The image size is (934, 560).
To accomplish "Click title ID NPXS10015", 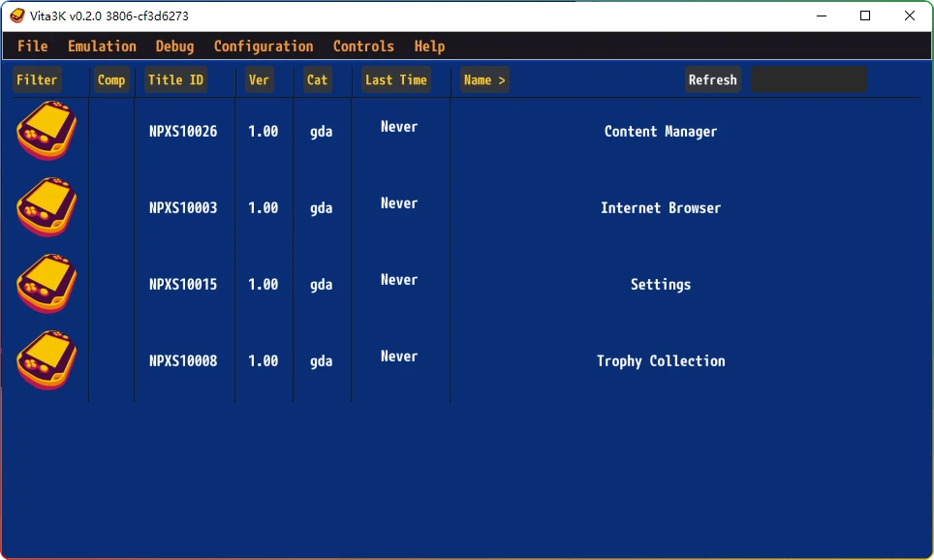I will 183,284.
